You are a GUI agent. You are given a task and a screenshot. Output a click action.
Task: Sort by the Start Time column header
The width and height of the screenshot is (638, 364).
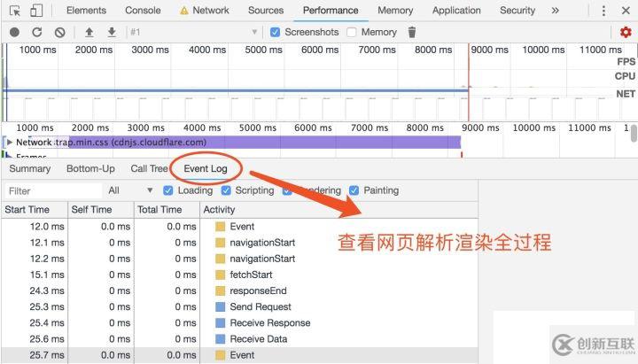pyautogui.click(x=35, y=210)
